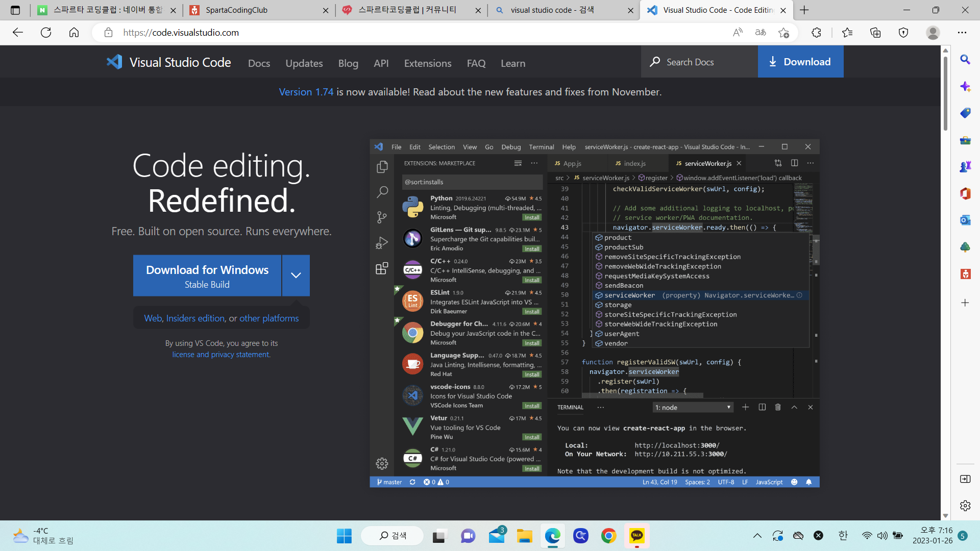Go back using the browser back arrow
Viewport: 980px width, 551px height.
click(x=18, y=33)
